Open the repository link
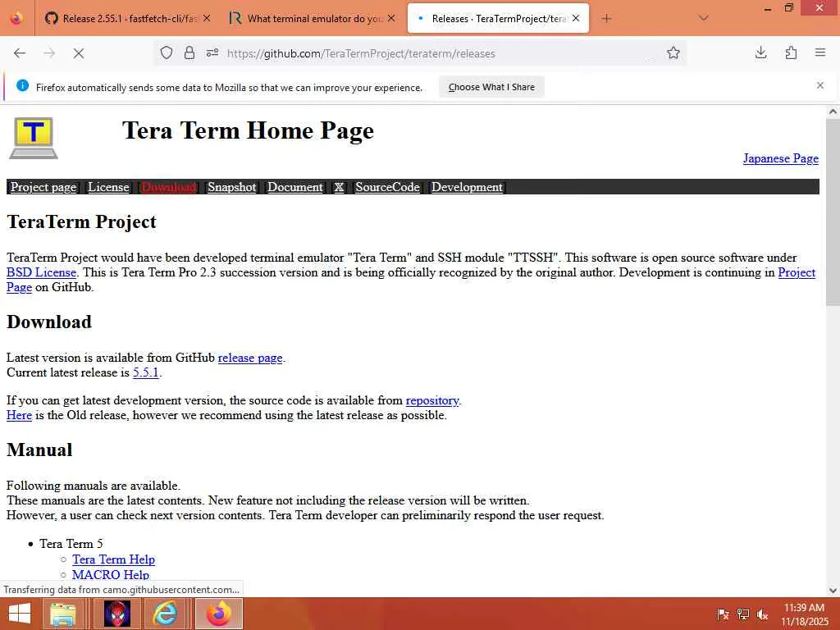Image resolution: width=840 pixels, height=630 pixels. 432,400
